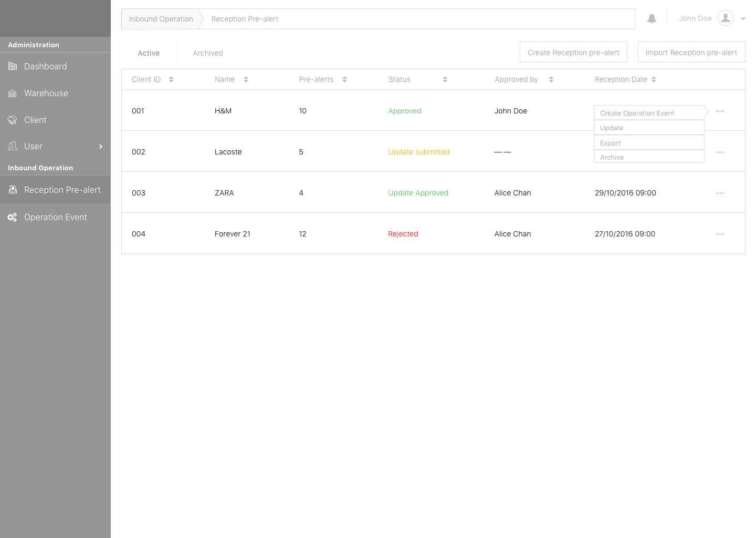Sort table by Name arrows
Viewport: 756px width, 538px height.
pyautogui.click(x=246, y=79)
